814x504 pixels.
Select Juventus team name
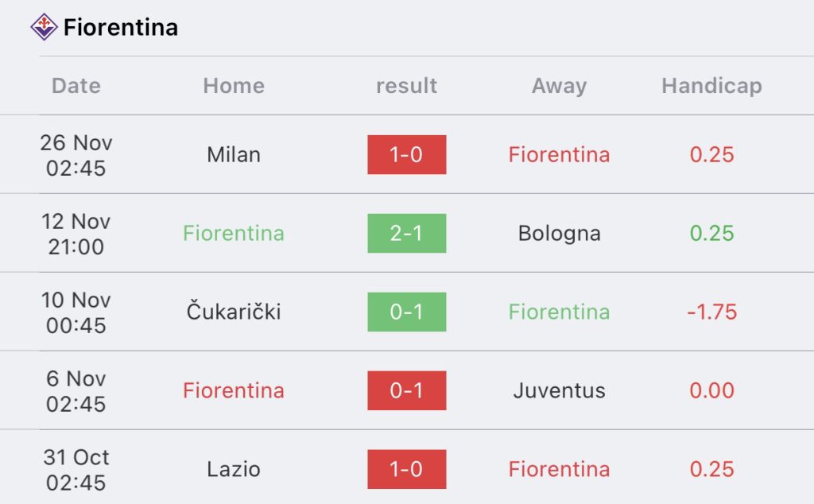pyautogui.click(x=559, y=390)
